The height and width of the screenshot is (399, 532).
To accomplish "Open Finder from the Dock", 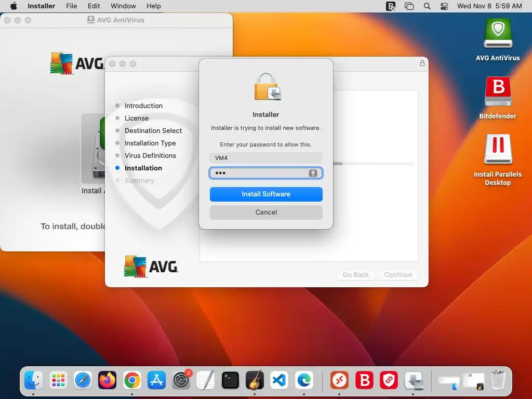I will point(33,380).
